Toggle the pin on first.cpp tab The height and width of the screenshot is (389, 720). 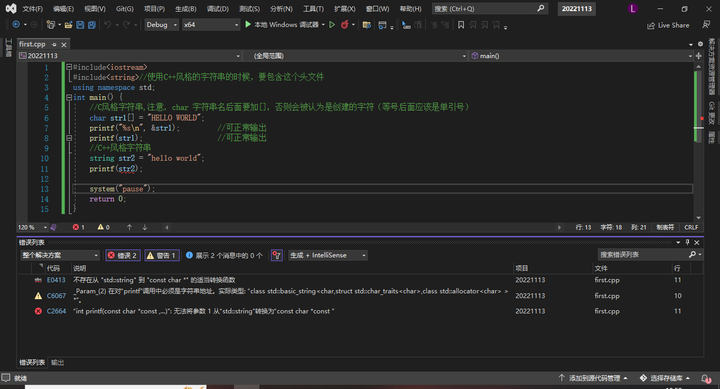(x=54, y=45)
